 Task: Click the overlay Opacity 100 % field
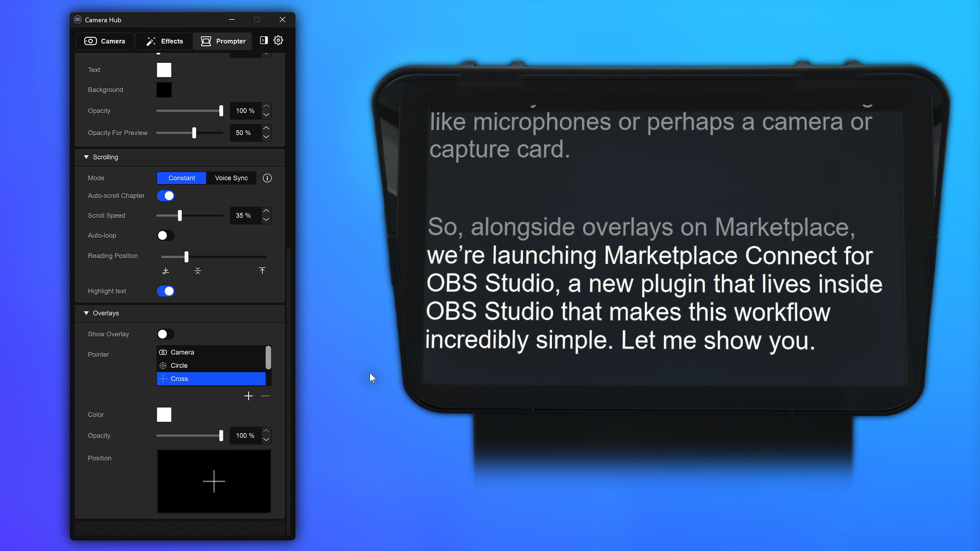(245, 436)
